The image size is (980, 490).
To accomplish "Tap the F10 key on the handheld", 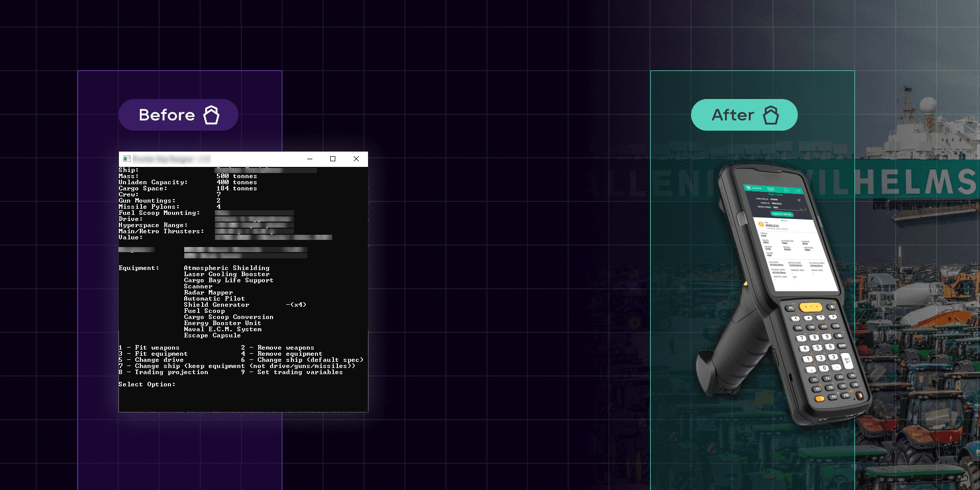I will coord(845,396).
